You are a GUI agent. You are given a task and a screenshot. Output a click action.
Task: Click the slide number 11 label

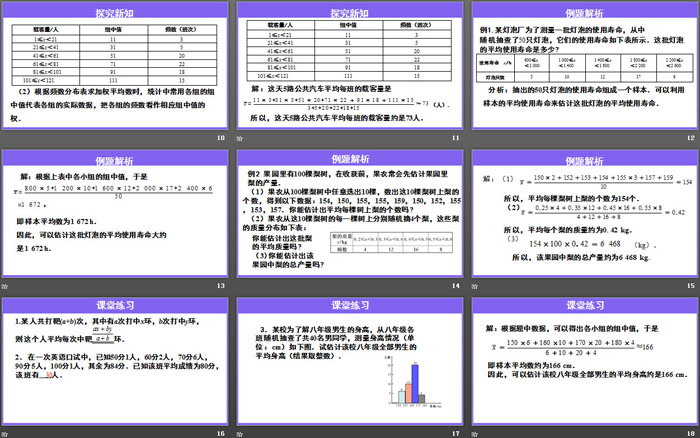(x=455, y=138)
